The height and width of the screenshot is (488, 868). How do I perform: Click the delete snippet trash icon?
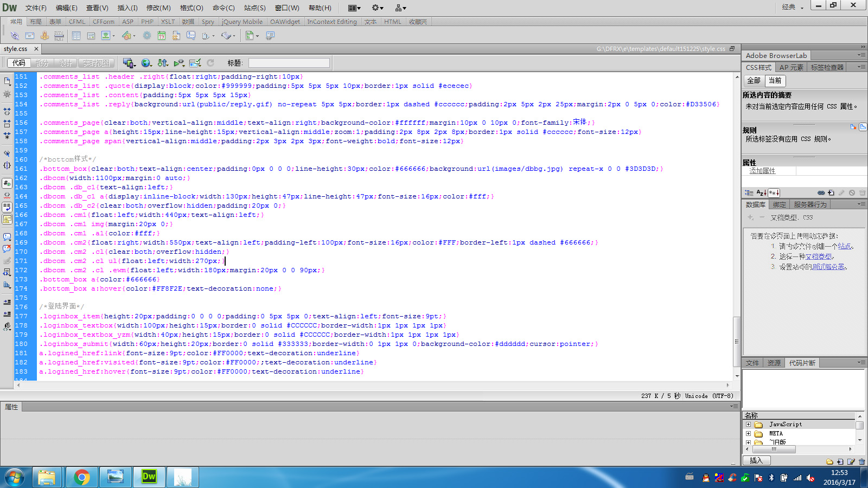[x=861, y=461]
